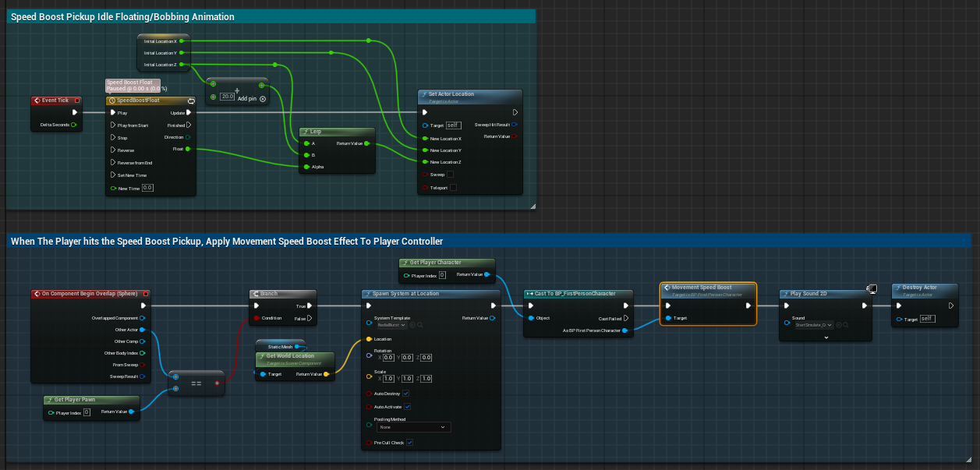The height and width of the screenshot is (470, 980).
Task: Uncheck the Auto Destroy checkbox
Action: pos(407,392)
